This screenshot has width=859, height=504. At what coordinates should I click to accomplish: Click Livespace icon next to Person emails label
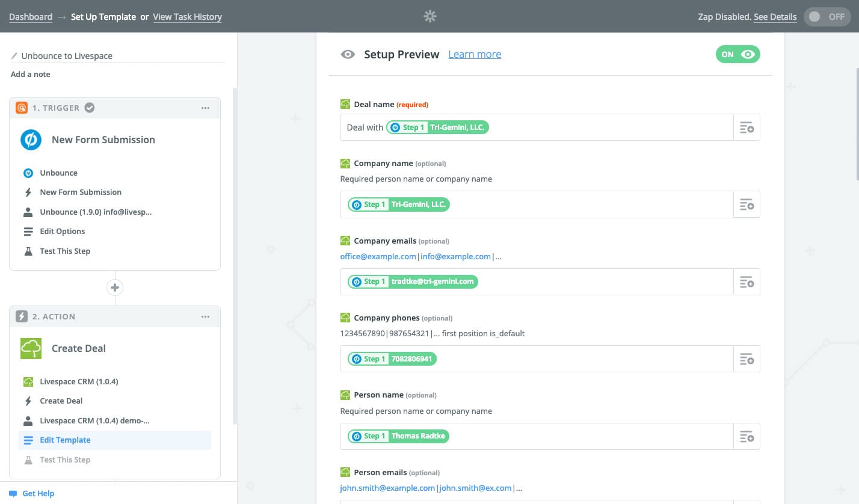345,472
